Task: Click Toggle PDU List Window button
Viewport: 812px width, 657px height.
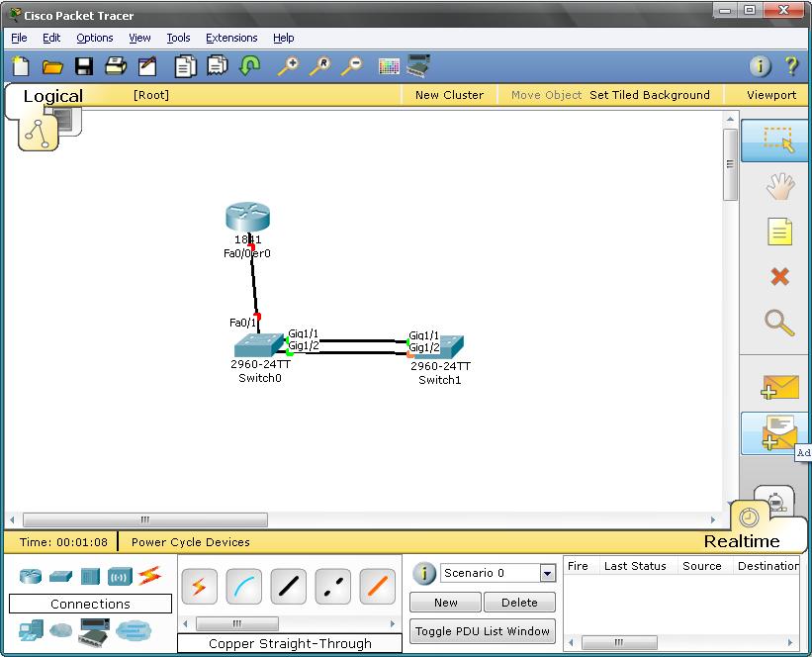Action: coord(482,631)
